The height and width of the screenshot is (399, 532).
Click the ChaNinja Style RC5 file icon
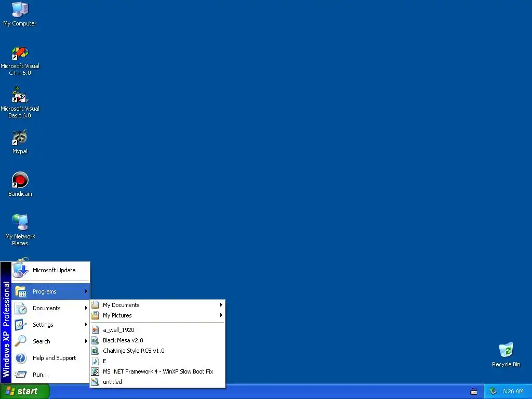(96, 351)
